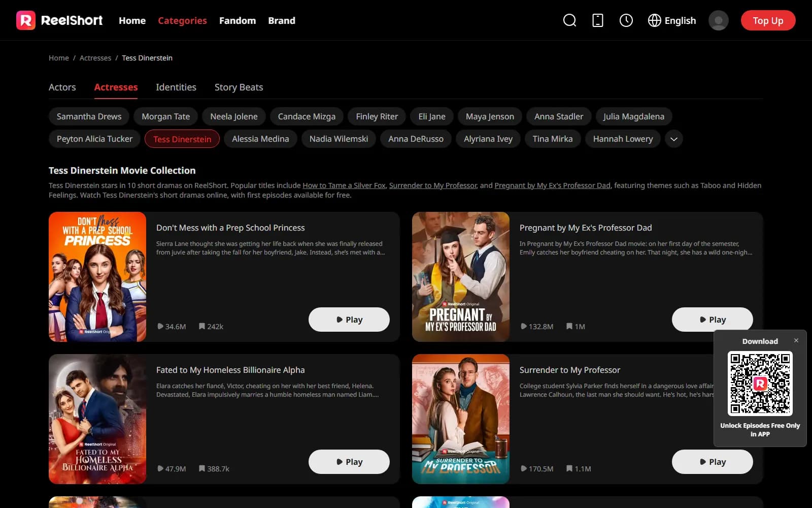Switch to the Story Beats tab
This screenshot has height=508, width=812.
point(239,87)
